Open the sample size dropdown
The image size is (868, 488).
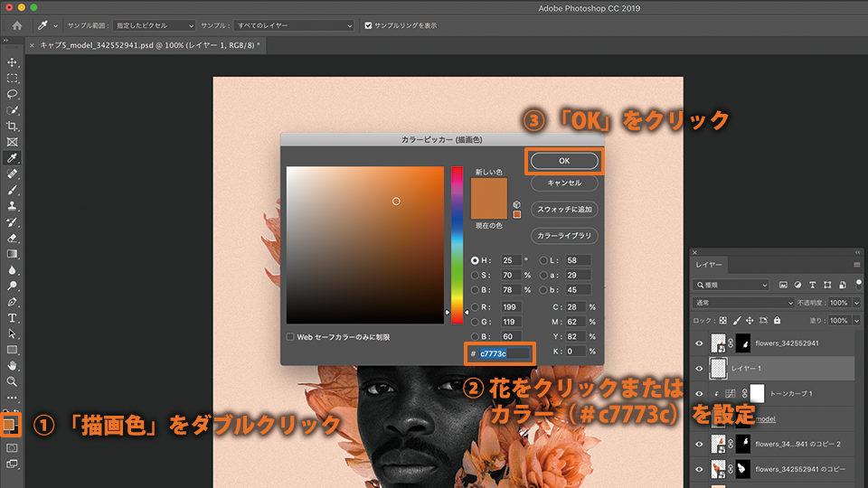[154, 25]
